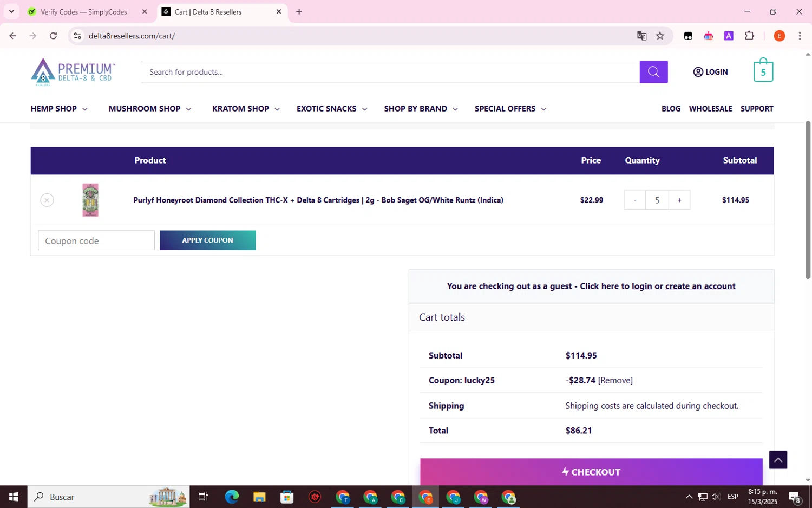The image size is (812, 508).
Task: Close the Verify Codes tab
Action: click(x=145, y=11)
